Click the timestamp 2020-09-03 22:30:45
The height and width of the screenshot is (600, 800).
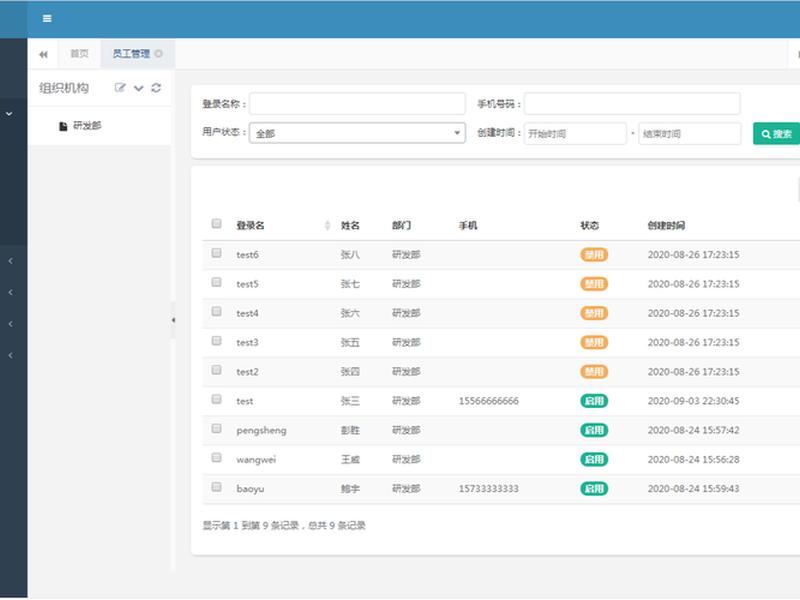pos(693,401)
